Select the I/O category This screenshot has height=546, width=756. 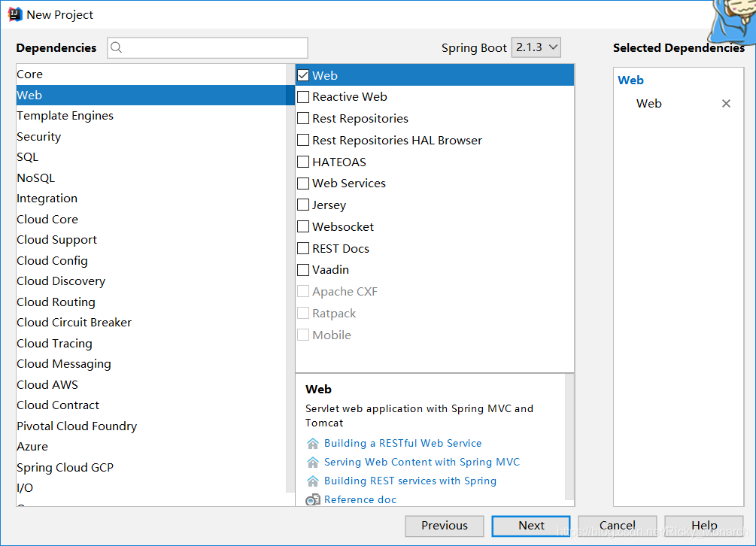[x=151, y=487]
